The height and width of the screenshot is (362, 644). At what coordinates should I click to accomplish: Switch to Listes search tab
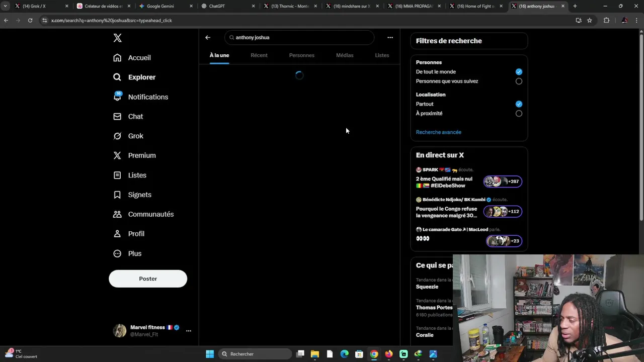pyautogui.click(x=382, y=55)
